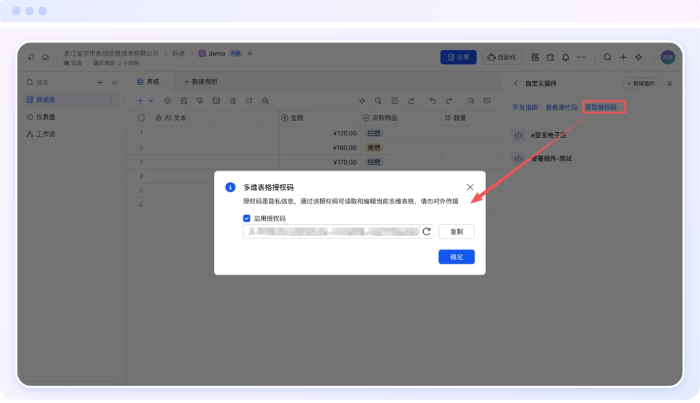Image resolution: width=700 pixels, height=403 pixels.
Task: Select the ¥160.00 cell
Action: 320,148
